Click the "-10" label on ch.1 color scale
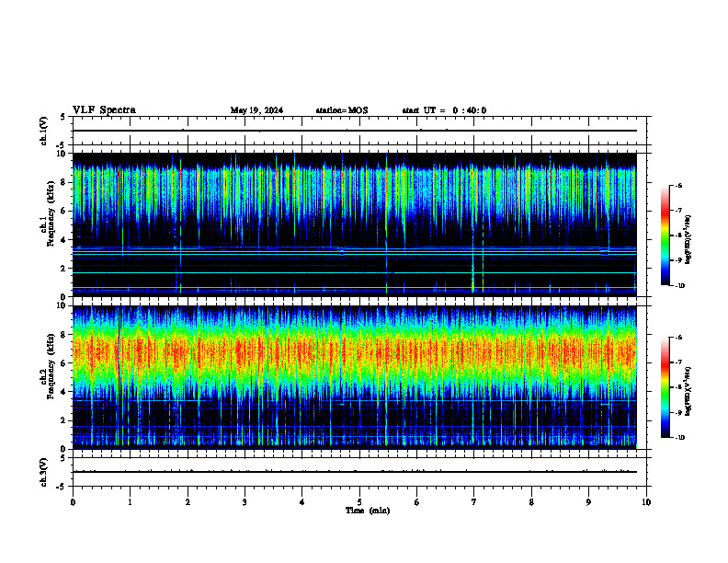Image resolution: width=728 pixels, height=563 pixels. (x=679, y=286)
